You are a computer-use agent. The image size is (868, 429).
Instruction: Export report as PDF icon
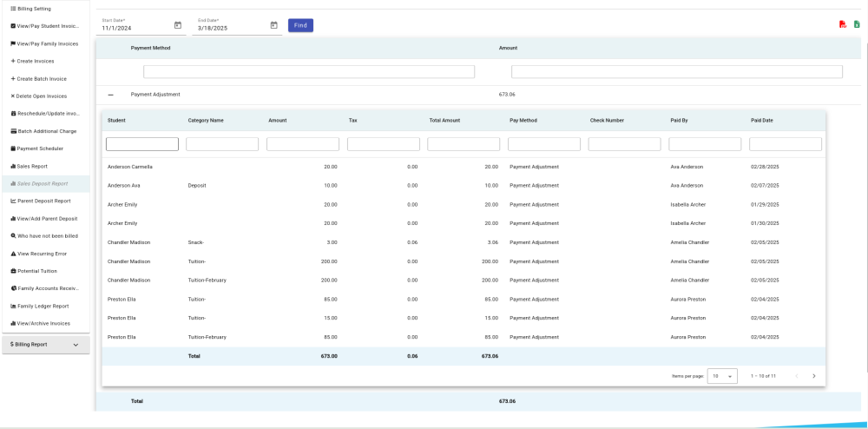point(843,24)
